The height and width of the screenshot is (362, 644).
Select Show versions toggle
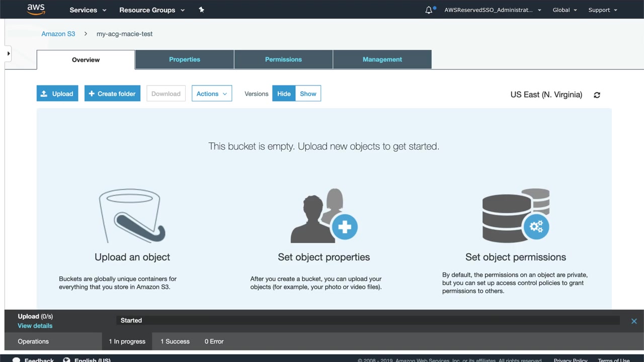click(x=308, y=94)
